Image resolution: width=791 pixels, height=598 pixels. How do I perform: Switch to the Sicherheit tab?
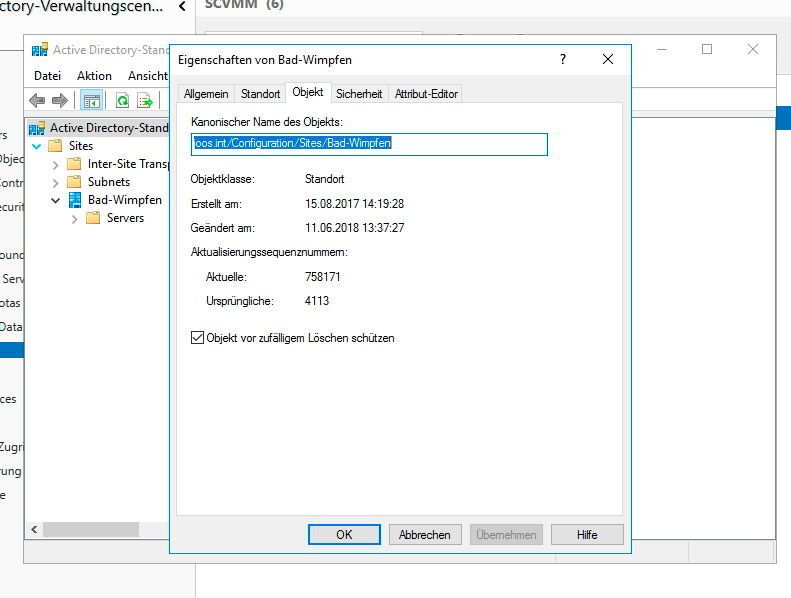point(359,94)
